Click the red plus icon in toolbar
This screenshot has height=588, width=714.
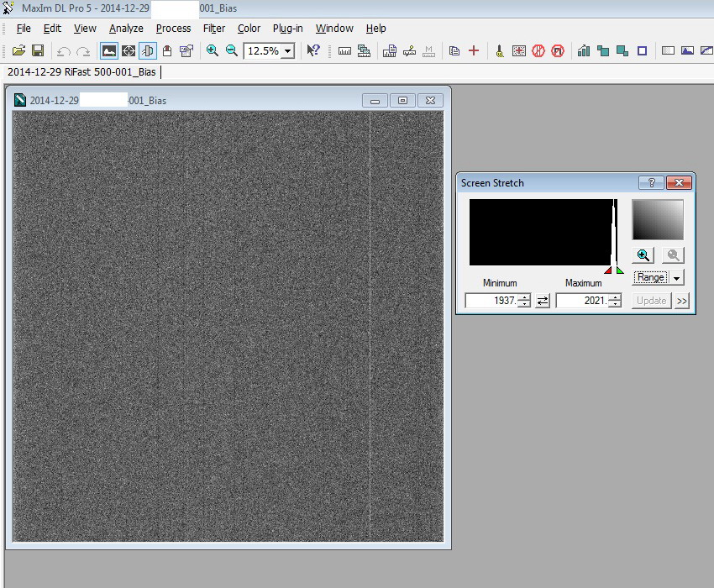click(x=474, y=51)
